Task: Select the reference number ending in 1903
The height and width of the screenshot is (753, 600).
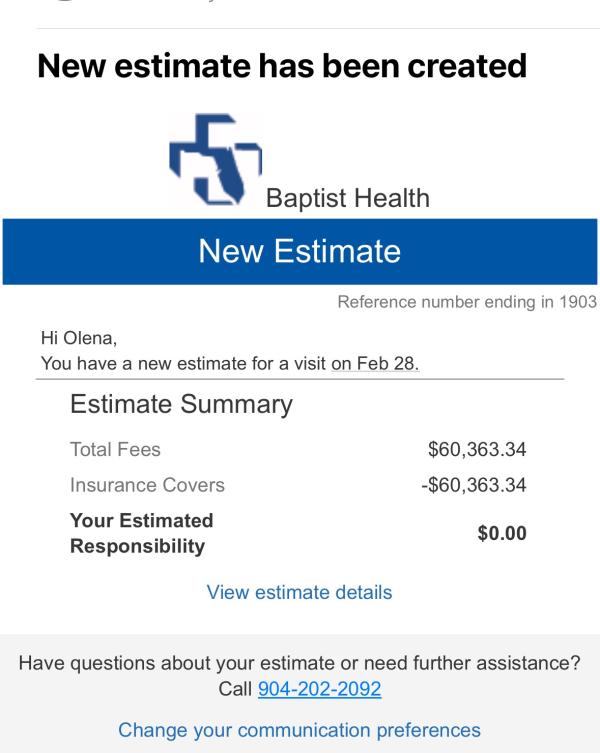Action: point(467,302)
